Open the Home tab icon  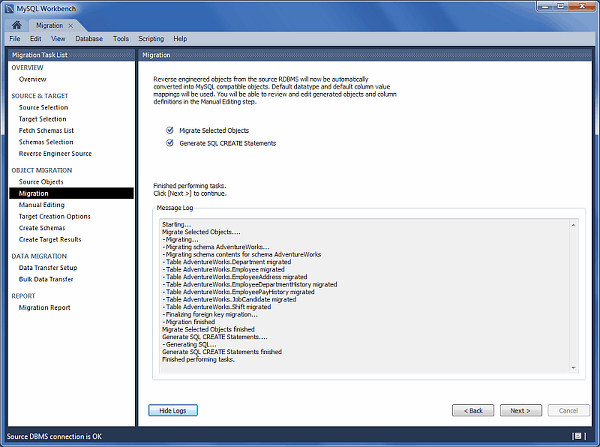(x=16, y=25)
